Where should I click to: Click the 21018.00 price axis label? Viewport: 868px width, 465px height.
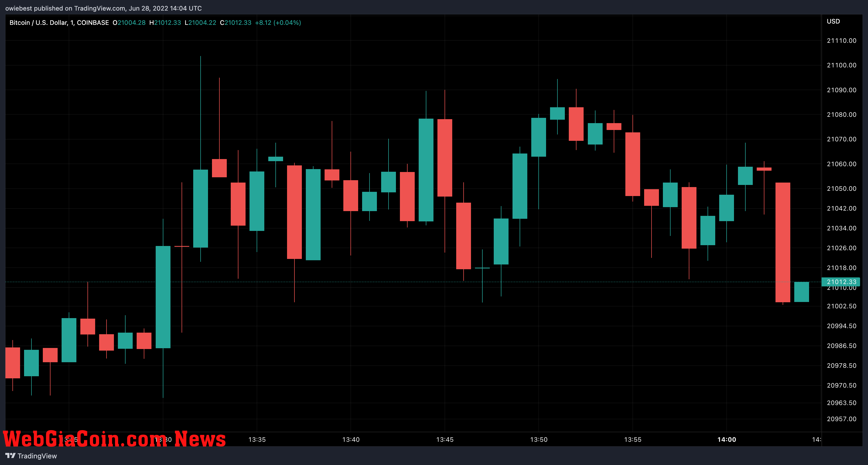pos(841,268)
